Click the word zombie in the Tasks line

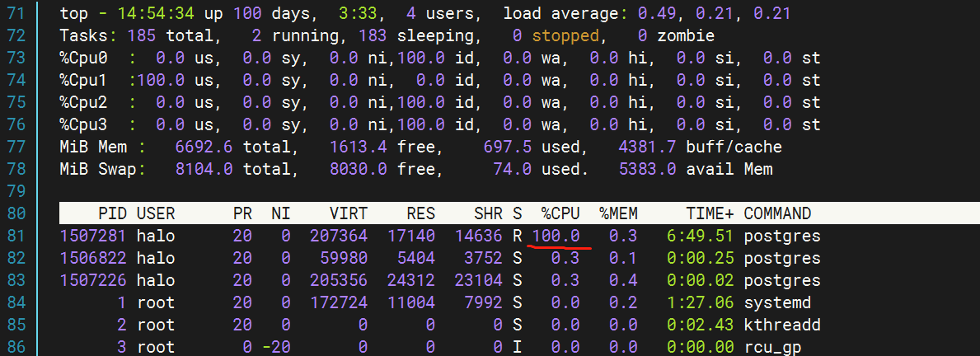[686, 35]
